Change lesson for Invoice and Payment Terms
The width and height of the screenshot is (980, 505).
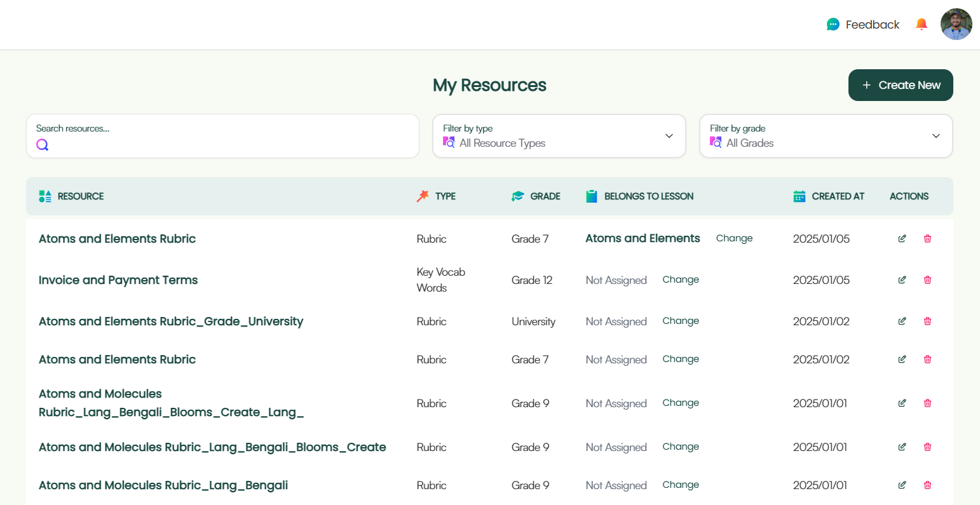681,279
